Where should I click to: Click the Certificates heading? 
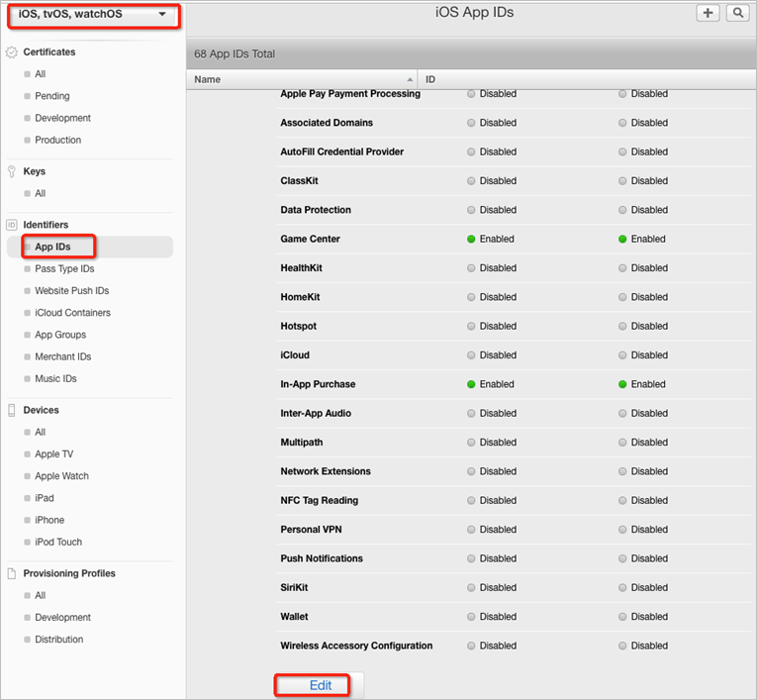click(x=49, y=52)
